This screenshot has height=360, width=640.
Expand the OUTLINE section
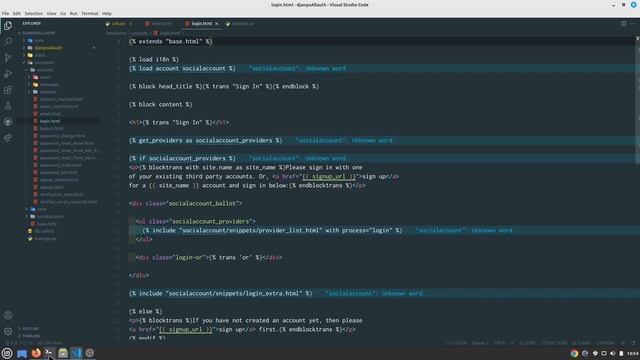click(x=31, y=329)
